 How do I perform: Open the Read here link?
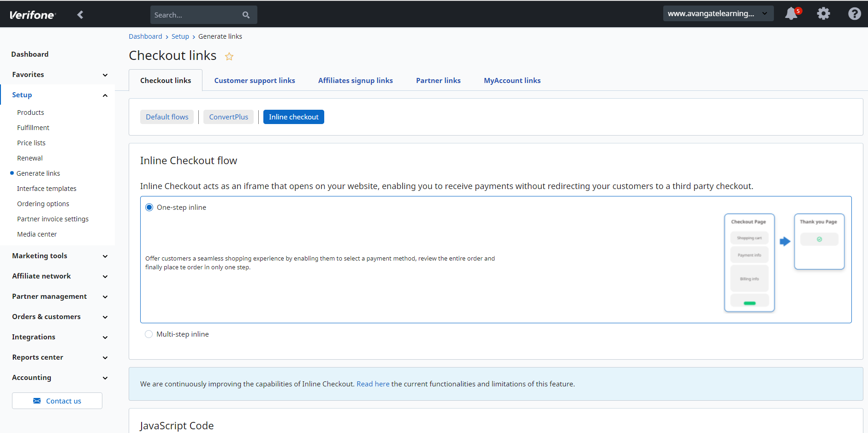373,384
